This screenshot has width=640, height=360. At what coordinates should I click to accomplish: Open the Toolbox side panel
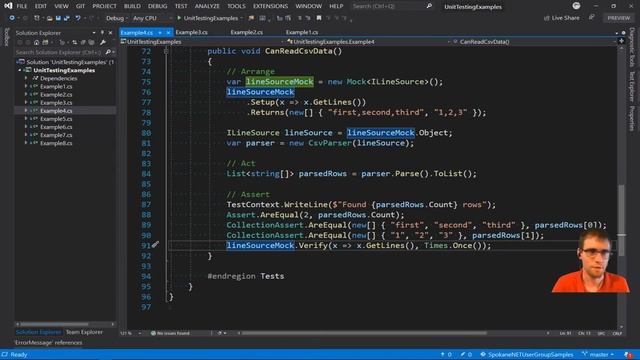pos(6,37)
